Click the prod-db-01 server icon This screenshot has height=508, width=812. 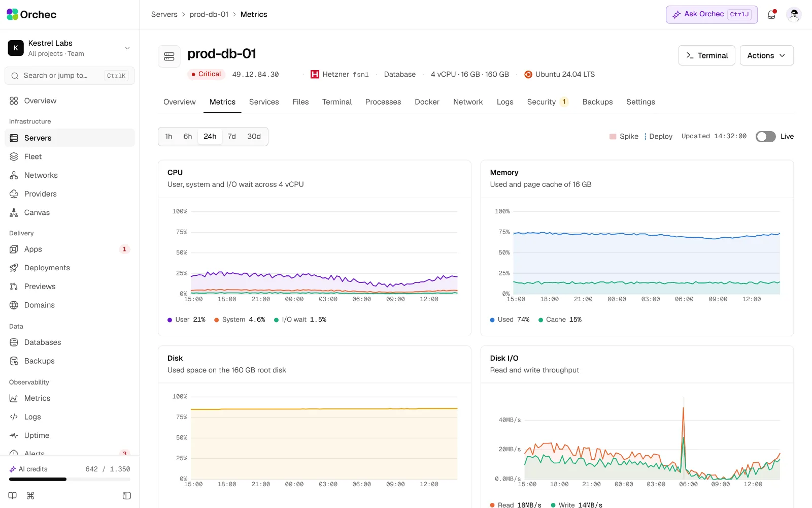click(169, 56)
